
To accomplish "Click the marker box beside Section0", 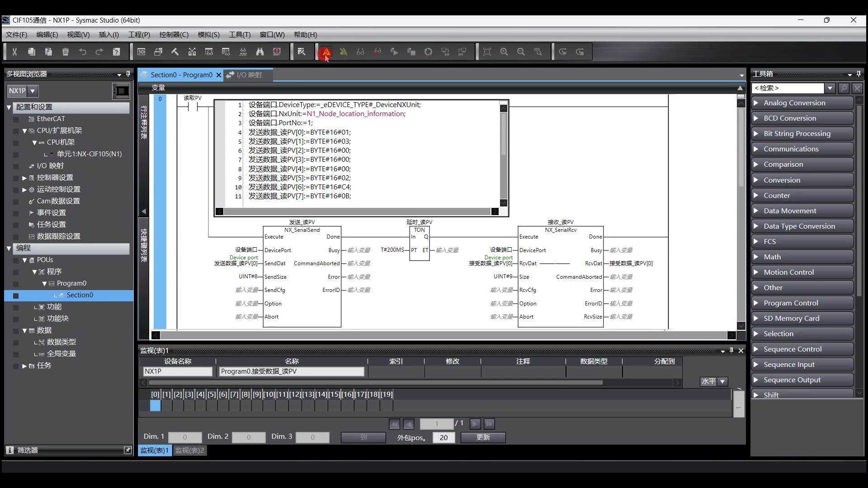I will 16,296.
